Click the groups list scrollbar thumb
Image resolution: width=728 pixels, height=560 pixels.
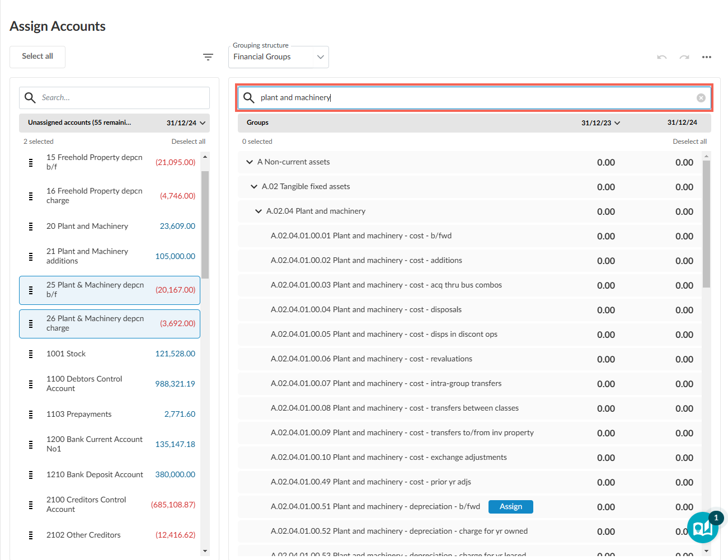pos(706,224)
